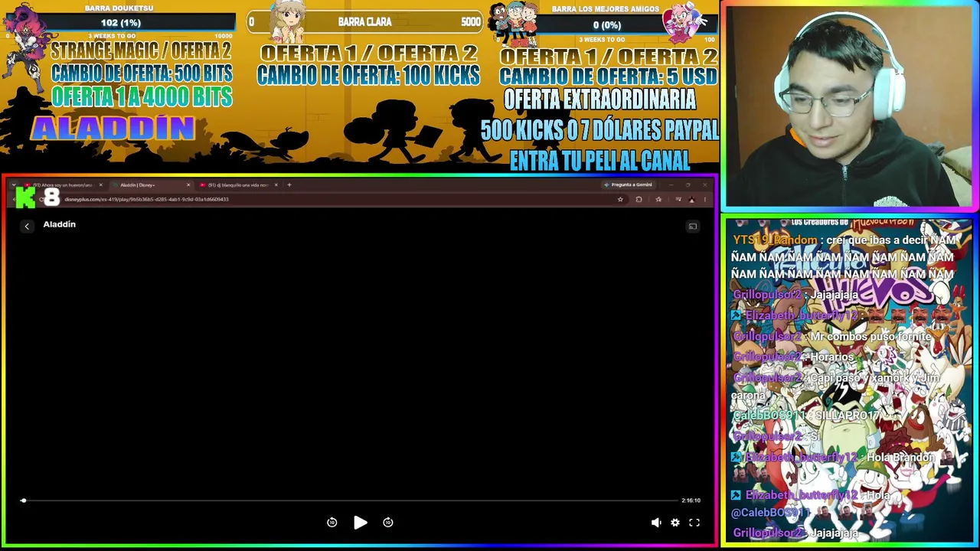Viewport: 980px width, 551px height.
Task: Rewind the video 10 seconds
Action: 332,522
